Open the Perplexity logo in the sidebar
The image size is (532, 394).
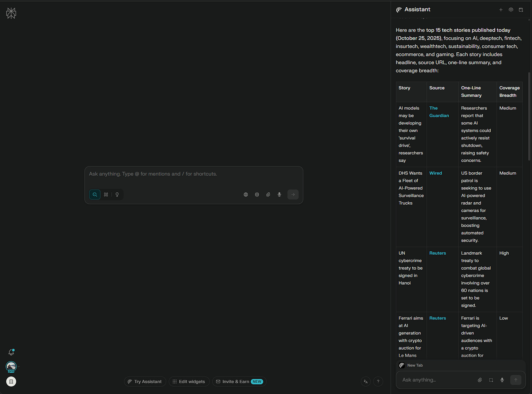(x=11, y=13)
